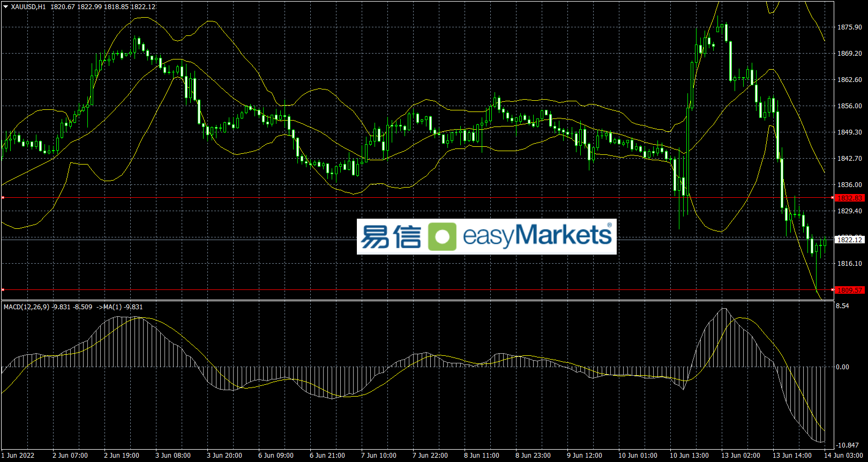Click the 1 Jun 2022 date label
The width and height of the screenshot is (868, 462).
coord(18,456)
